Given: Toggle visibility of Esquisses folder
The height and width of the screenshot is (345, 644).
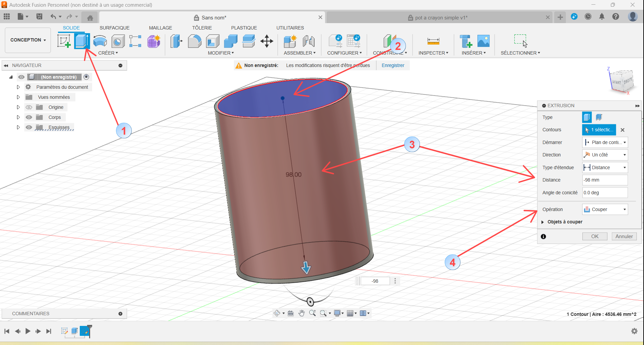Looking at the screenshot, I should [29, 127].
